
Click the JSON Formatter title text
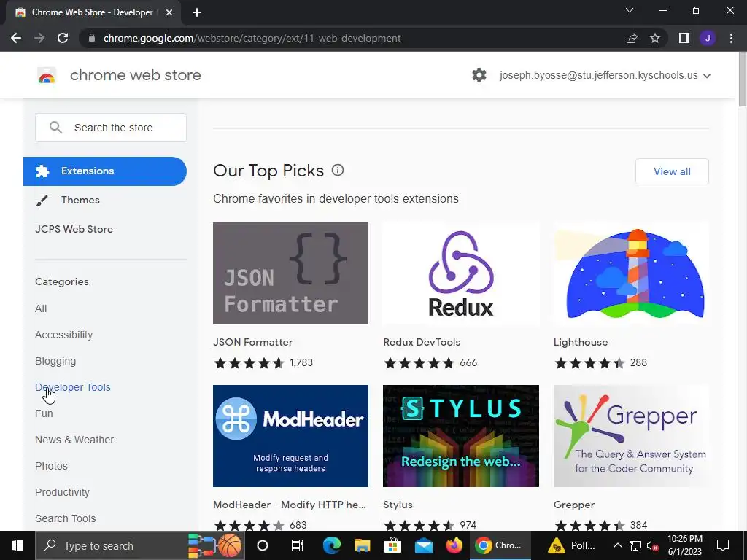[253, 342]
